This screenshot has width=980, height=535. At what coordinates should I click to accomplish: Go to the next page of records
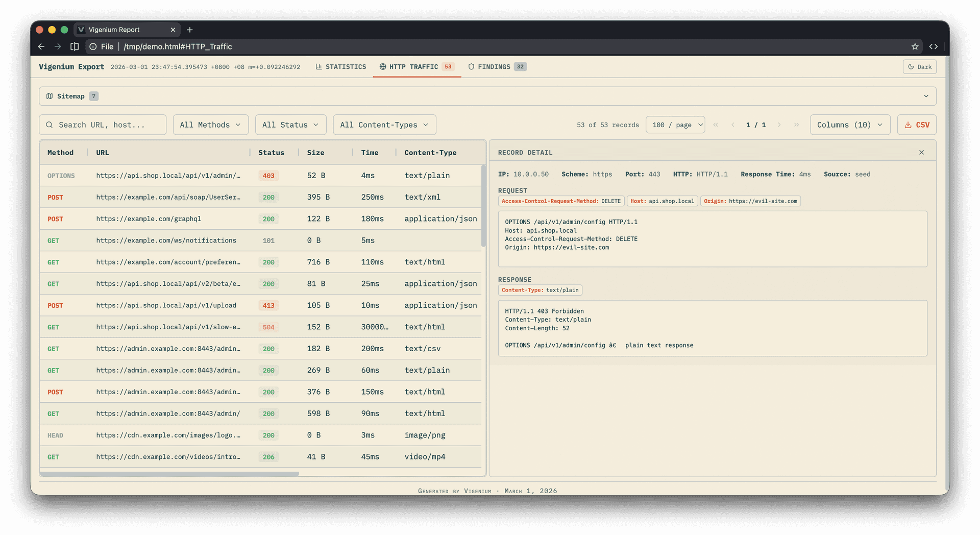(x=779, y=125)
